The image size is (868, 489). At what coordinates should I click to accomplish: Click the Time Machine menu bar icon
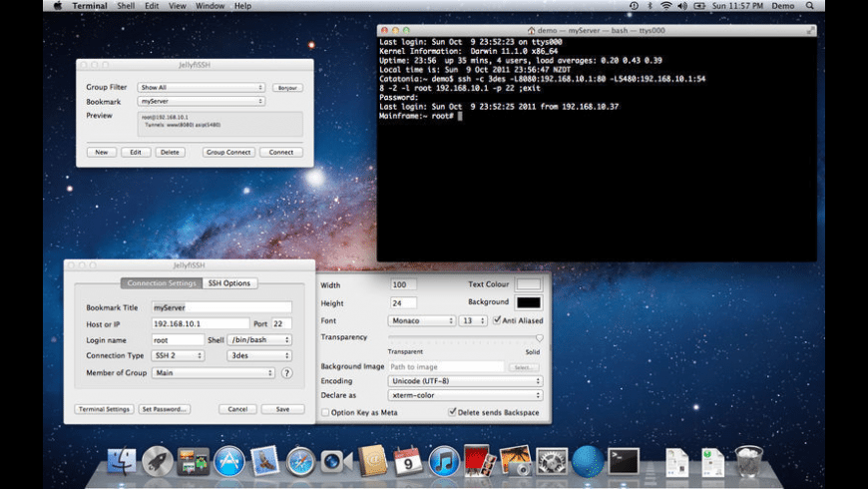coord(634,6)
